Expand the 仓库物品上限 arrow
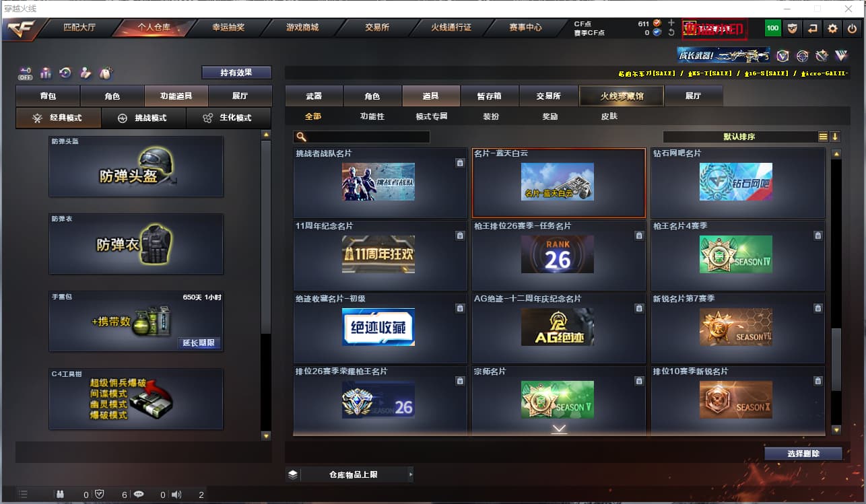 pos(410,474)
